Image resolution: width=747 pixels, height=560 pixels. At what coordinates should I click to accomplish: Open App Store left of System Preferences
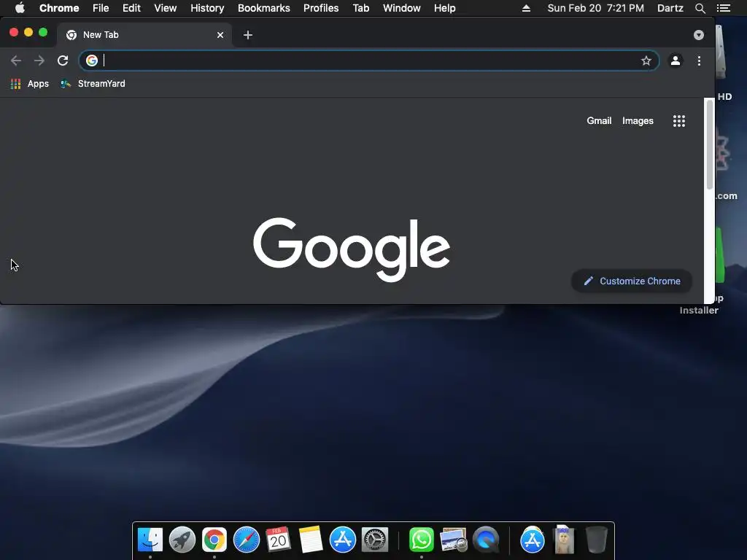click(343, 540)
